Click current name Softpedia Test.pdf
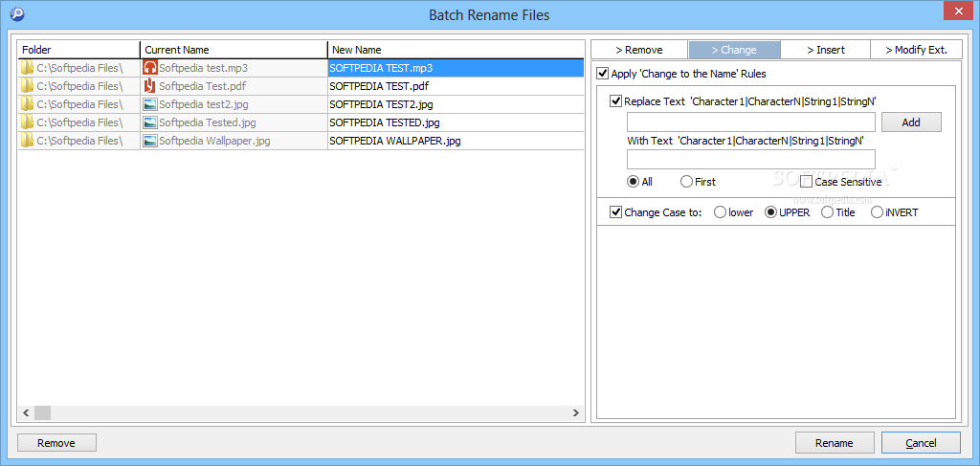Screen dimensions: 980x466 202,86
